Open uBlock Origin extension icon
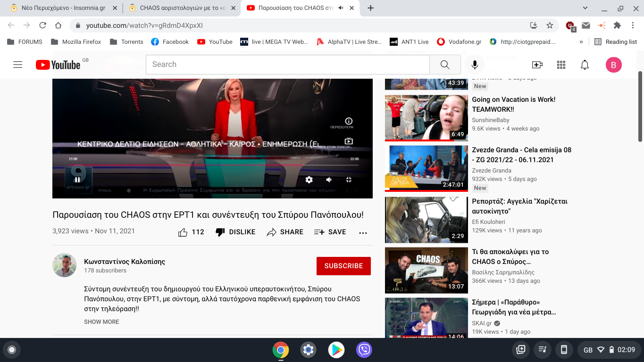This screenshot has width=644, height=362. [x=570, y=26]
